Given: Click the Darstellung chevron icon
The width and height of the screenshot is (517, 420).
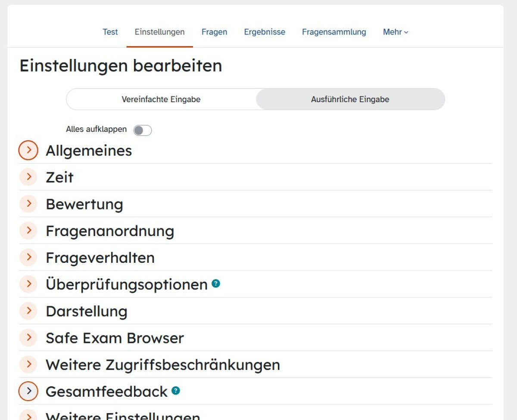Looking at the screenshot, I should (28, 311).
